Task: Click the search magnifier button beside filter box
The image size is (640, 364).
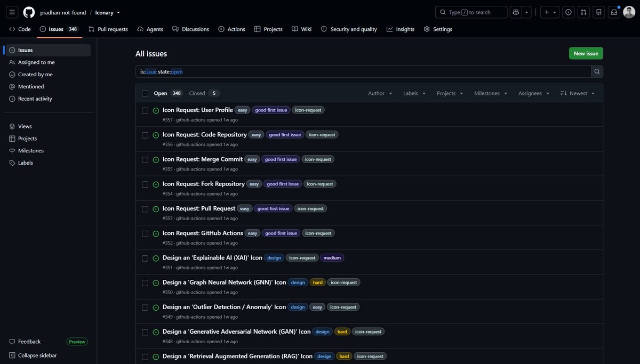Action: 597,71
